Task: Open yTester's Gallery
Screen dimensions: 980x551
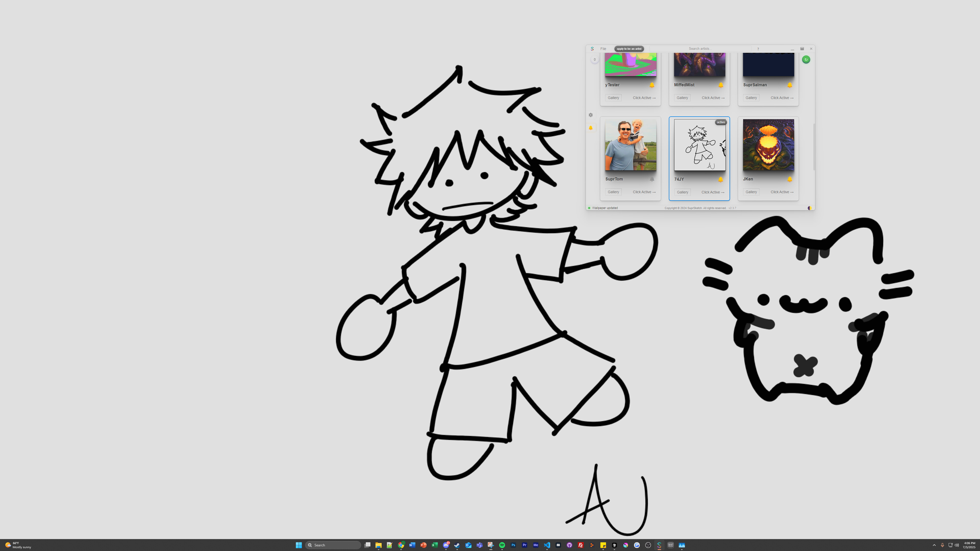Action: point(613,98)
